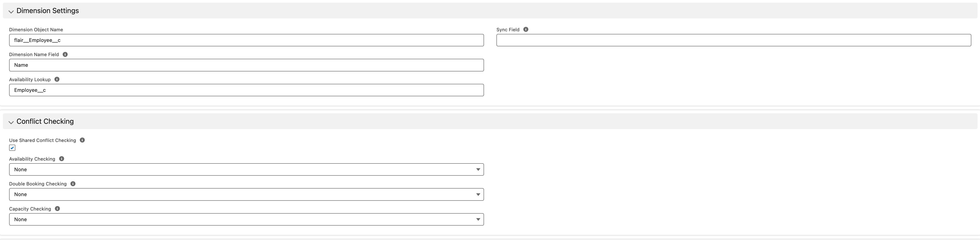Viewport: 980px width, 240px height.
Task: Collapse the Conflict Checking section chevron
Action: pos(11,122)
